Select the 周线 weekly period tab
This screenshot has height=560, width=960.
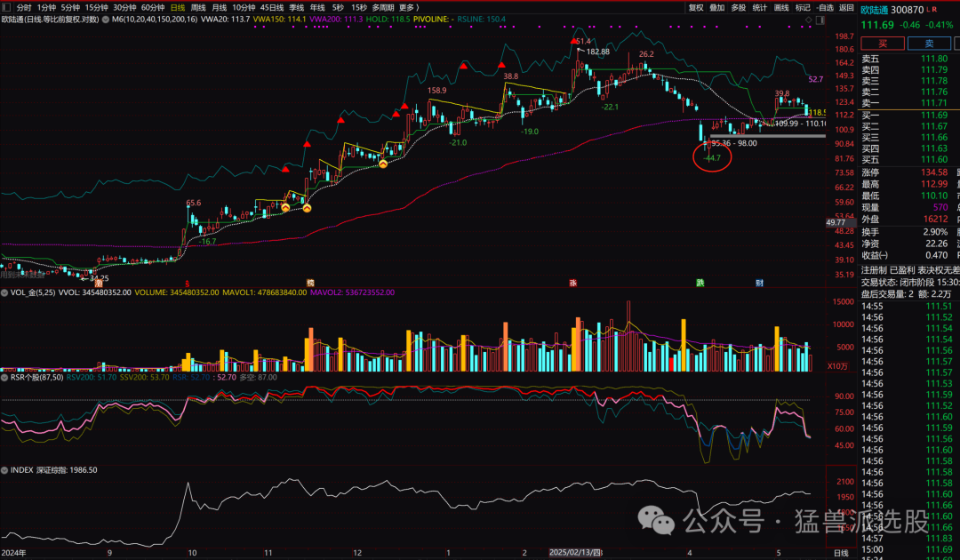point(198,8)
